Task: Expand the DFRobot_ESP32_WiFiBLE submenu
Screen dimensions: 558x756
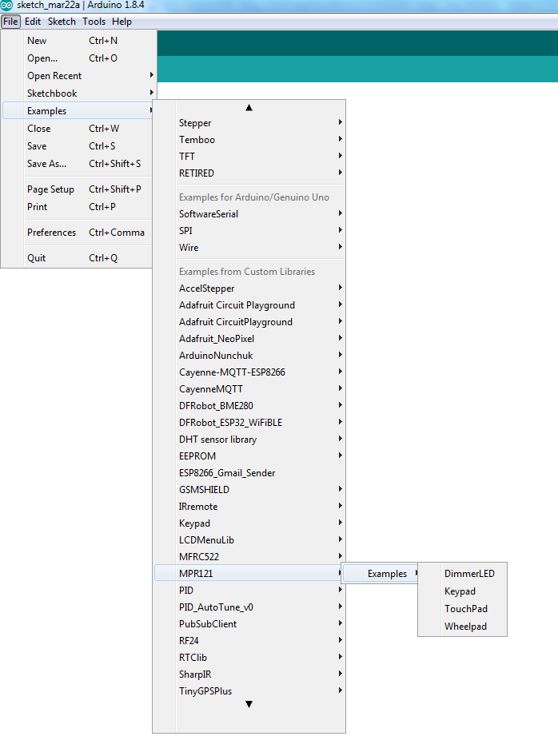Action: 249,423
